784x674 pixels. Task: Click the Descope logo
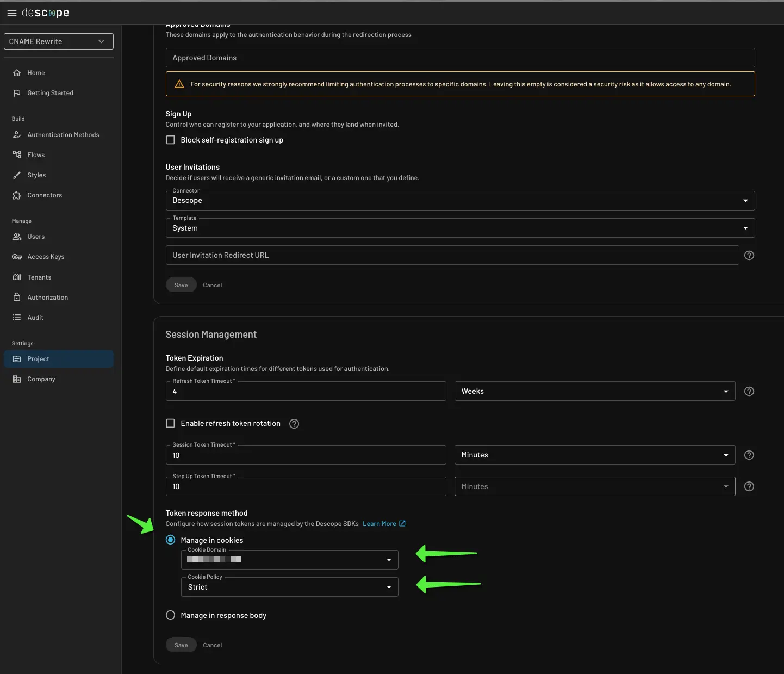click(x=46, y=13)
